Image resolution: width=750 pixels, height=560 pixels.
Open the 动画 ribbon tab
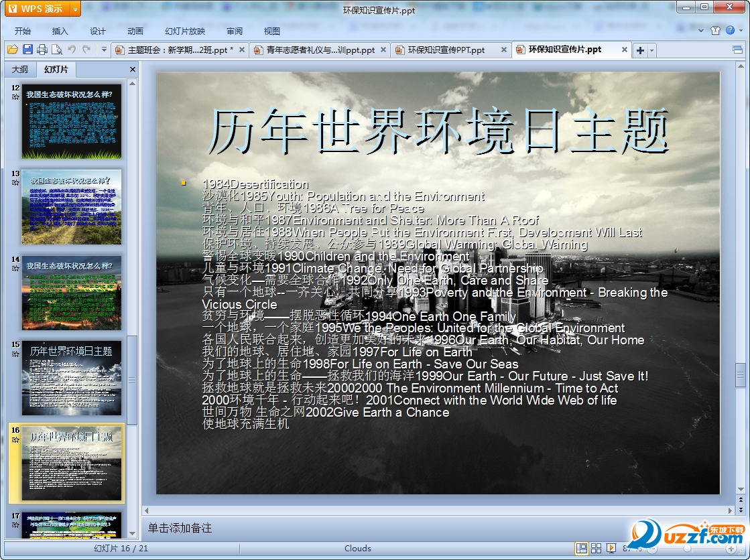pyautogui.click(x=135, y=31)
